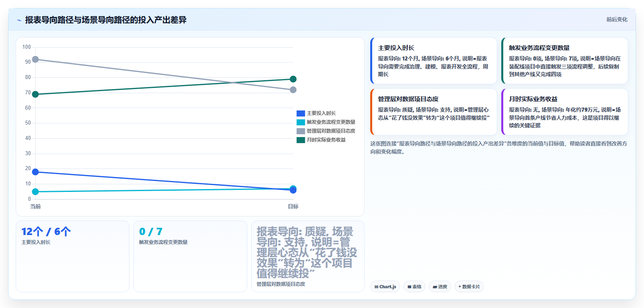Click the dark green data point at 当前

point(35,94)
